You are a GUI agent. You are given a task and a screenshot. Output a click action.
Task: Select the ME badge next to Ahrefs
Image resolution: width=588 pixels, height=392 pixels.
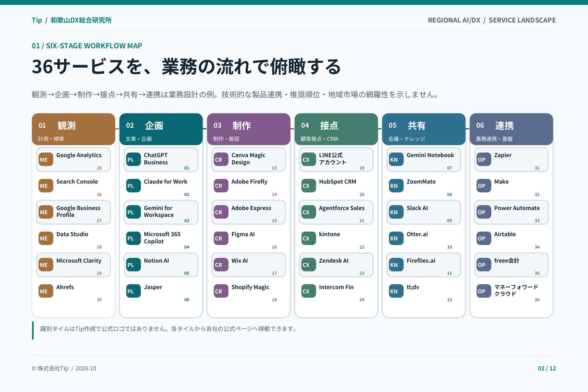(46, 291)
